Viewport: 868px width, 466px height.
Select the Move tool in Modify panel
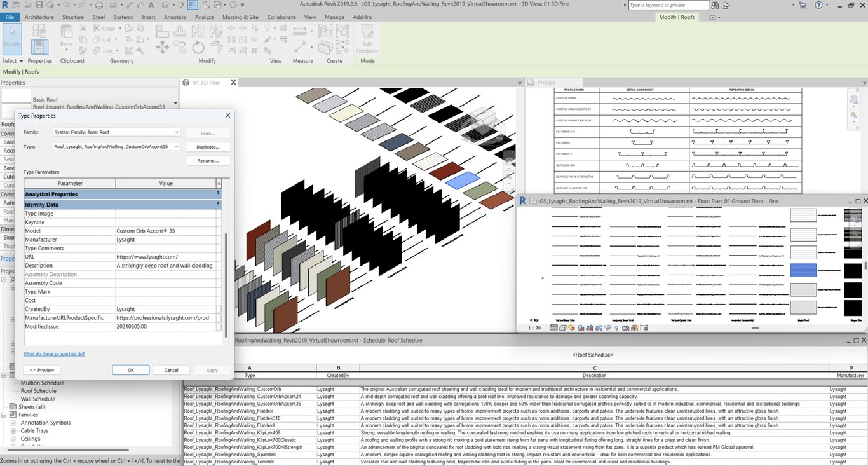tap(162, 46)
